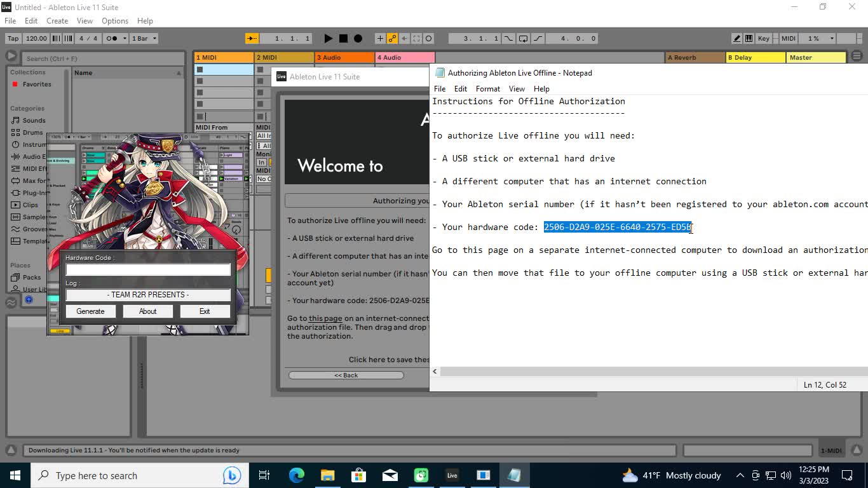Click the Tap tempo button
The height and width of the screenshot is (488, 868).
(x=13, y=38)
